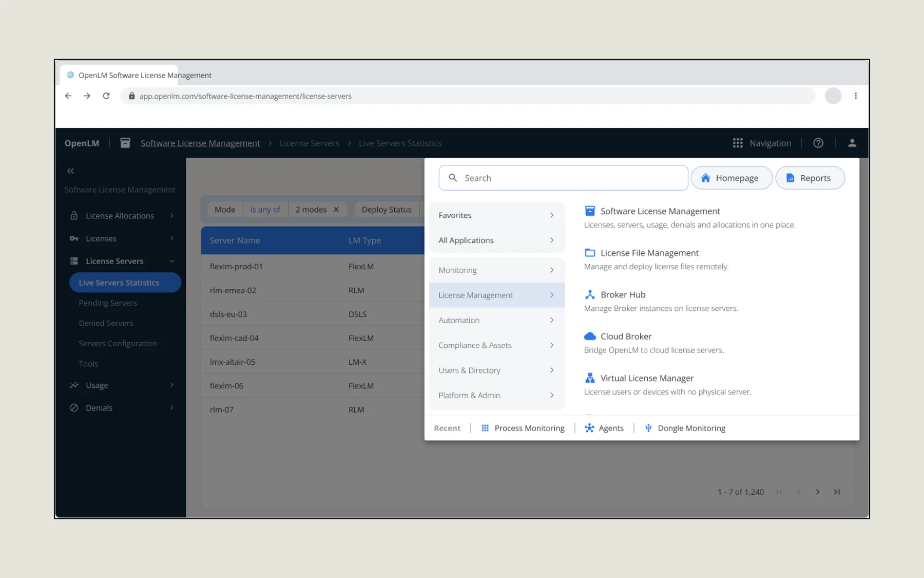Click the Broker Hub icon
Image resolution: width=924 pixels, height=578 pixels.
pos(590,294)
